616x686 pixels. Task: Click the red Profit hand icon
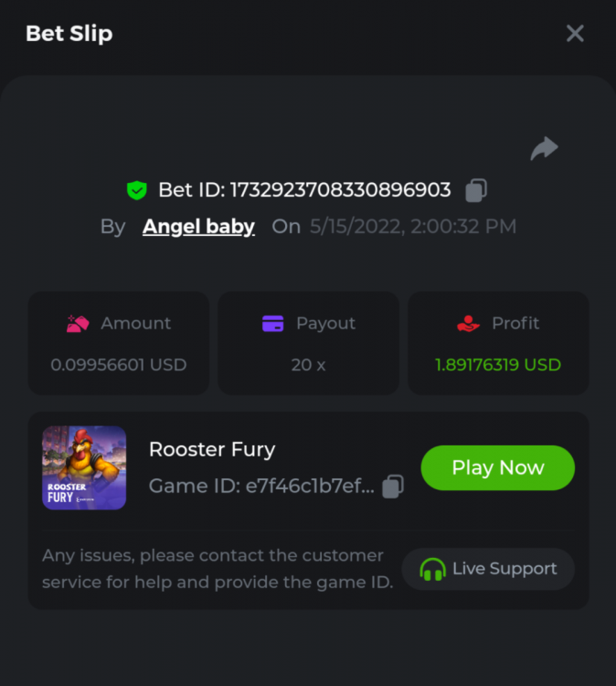tap(467, 324)
